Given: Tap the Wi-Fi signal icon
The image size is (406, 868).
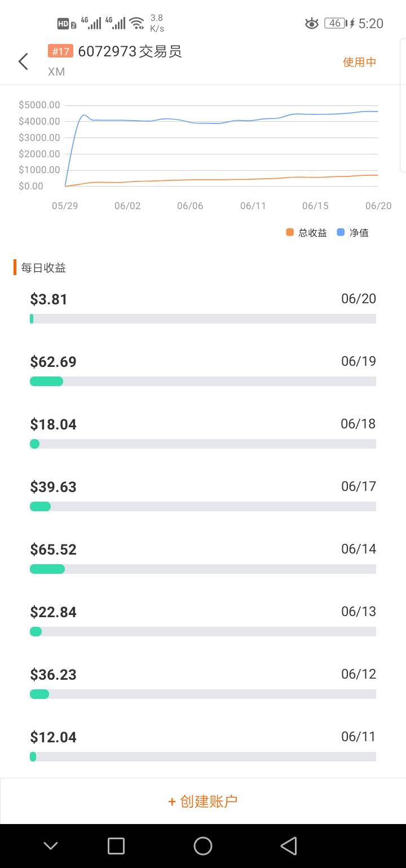Looking at the screenshot, I should pyautogui.click(x=136, y=23).
